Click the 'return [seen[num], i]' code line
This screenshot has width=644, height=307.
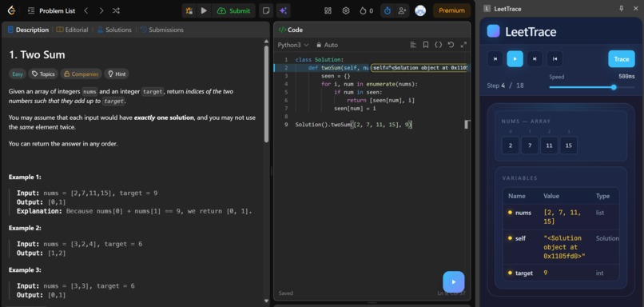coord(381,100)
